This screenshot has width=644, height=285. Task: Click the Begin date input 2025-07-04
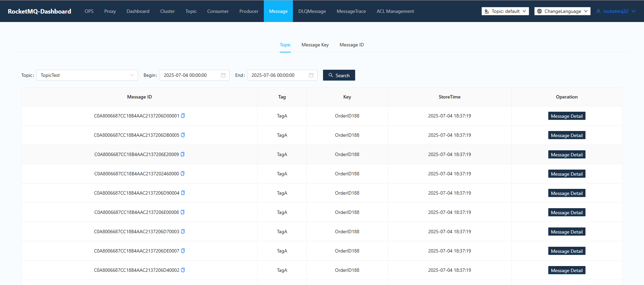(194, 75)
